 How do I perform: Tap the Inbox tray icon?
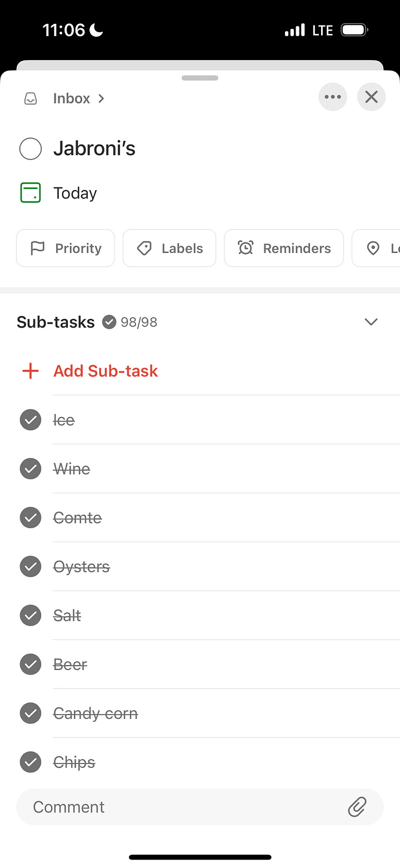click(x=31, y=98)
